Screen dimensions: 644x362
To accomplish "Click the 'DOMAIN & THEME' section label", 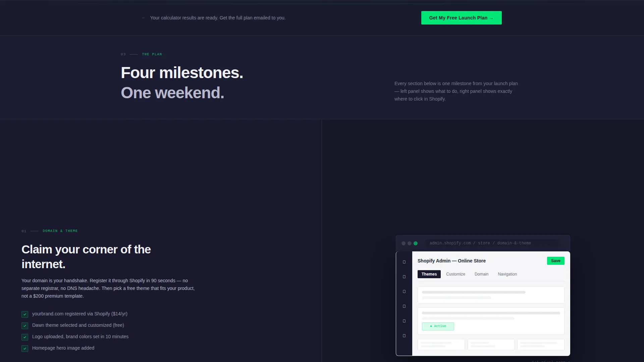I will click(x=60, y=231).
